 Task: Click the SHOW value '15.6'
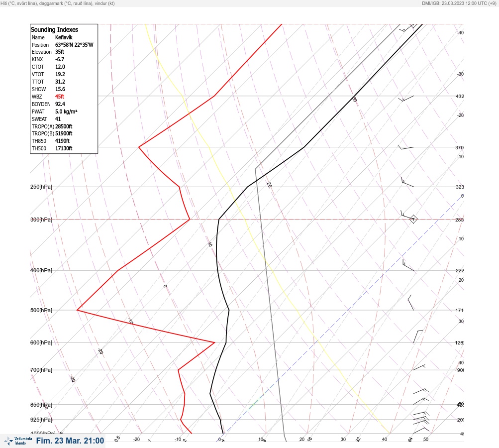[x=60, y=89]
